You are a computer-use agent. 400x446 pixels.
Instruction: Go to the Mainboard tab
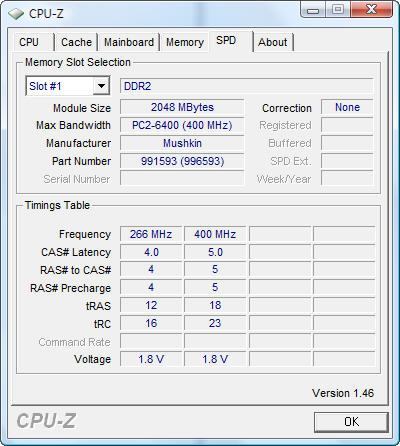click(129, 42)
